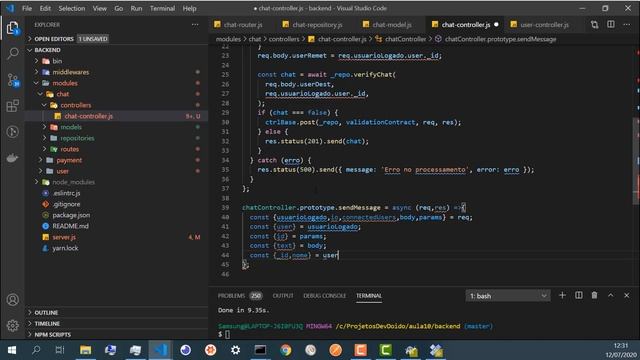Screen dimensions: 640x360
Task: Expand the payment folder
Action: coord(117,160)
